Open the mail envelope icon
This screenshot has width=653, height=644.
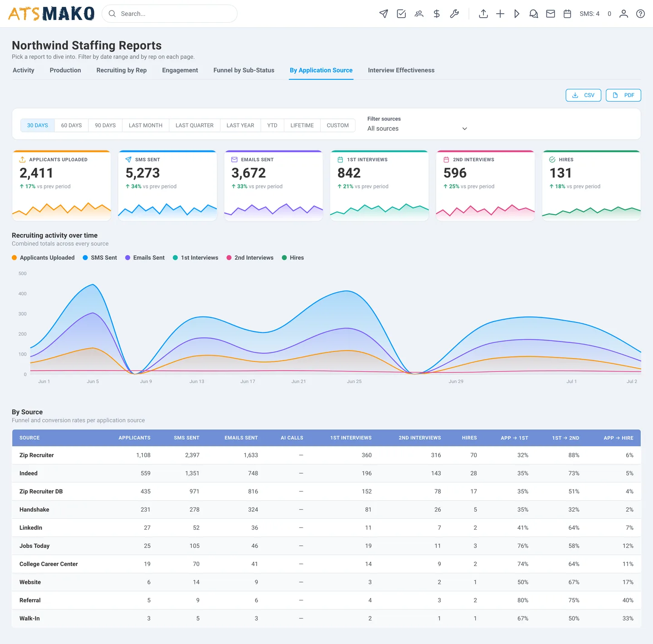point(551,14)
